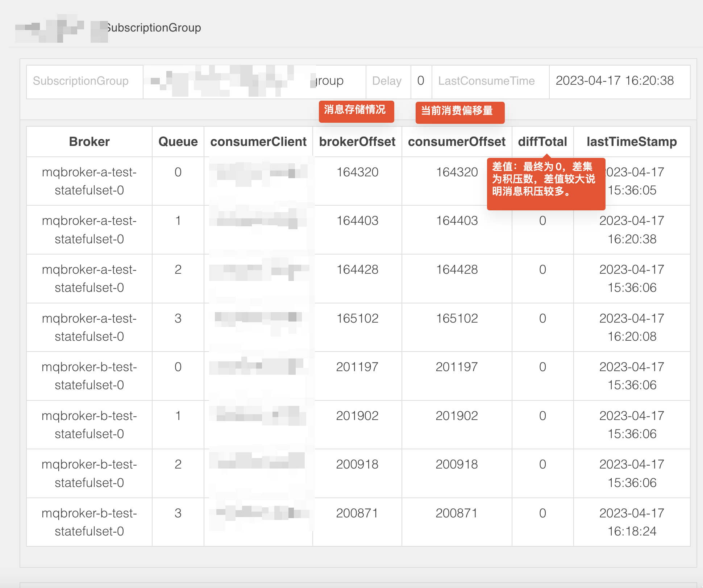Select the diffTotal column header
The width and height of the screenshot is (703, 588).
tap(542, 142)
